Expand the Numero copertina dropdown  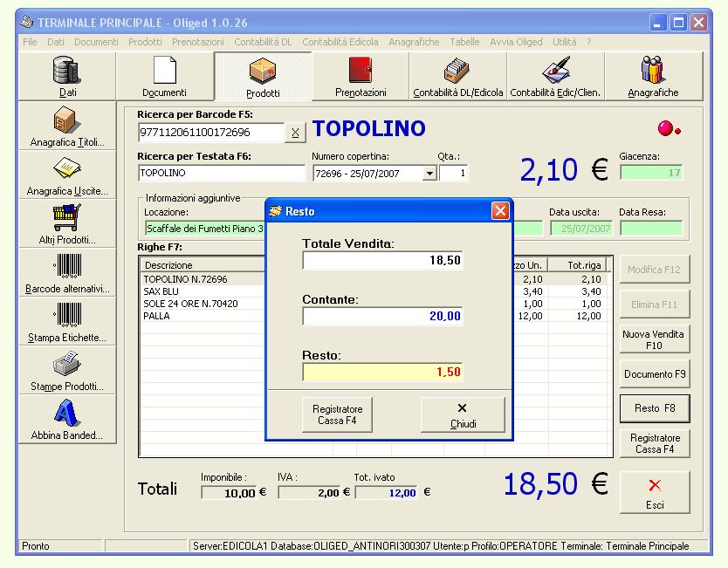pos(429,174)
